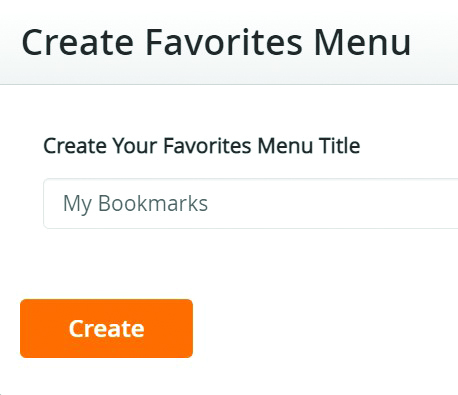
Task: Click the Create Favorites Menu page heading
Action: (x=216, y=42)
